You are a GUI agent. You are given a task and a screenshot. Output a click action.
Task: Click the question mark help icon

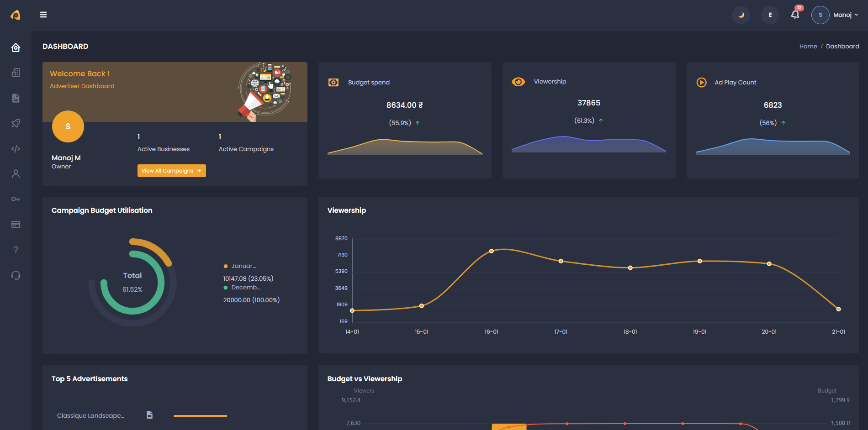16,250
